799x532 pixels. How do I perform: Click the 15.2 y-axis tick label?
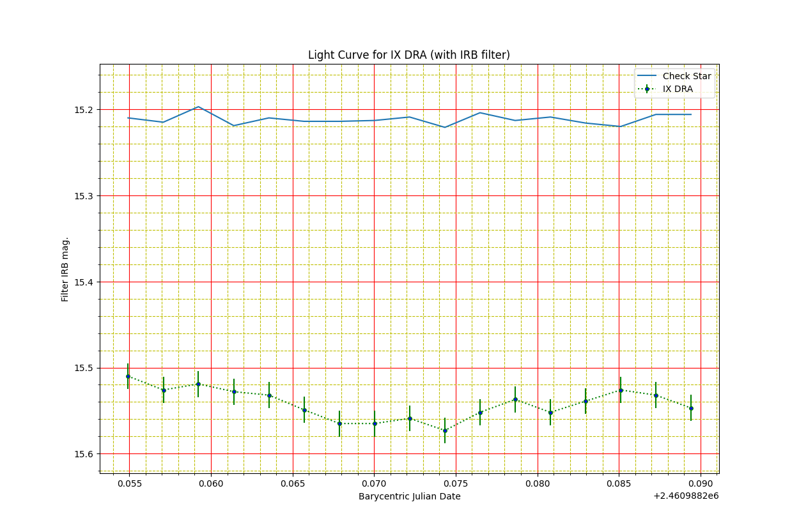coord(84,110)
